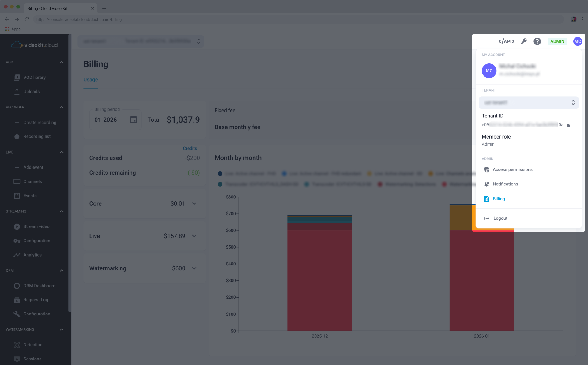The width and height of the screenshot is (588, 365).
Task: Select Billing in the account menu
Action: coord(499,199)
